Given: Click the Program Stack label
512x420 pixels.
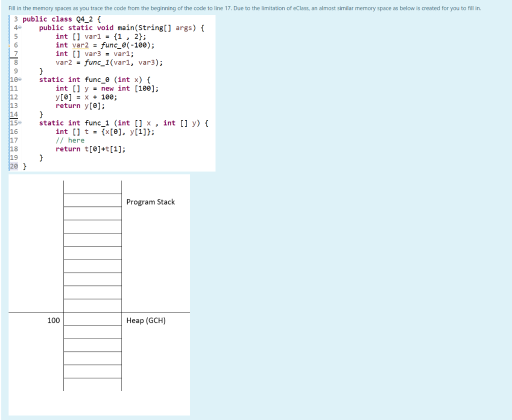Looking at the screenshot, I should coord(150,202).
